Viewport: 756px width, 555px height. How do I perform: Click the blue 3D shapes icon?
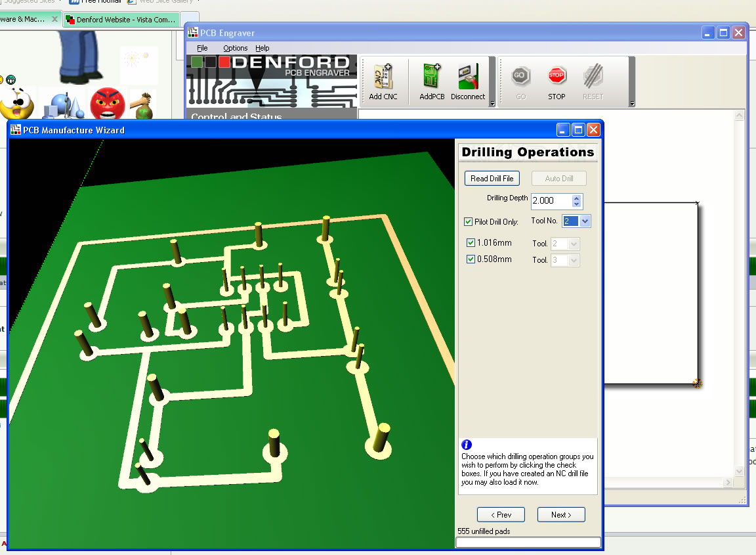[x=64, y=106]
